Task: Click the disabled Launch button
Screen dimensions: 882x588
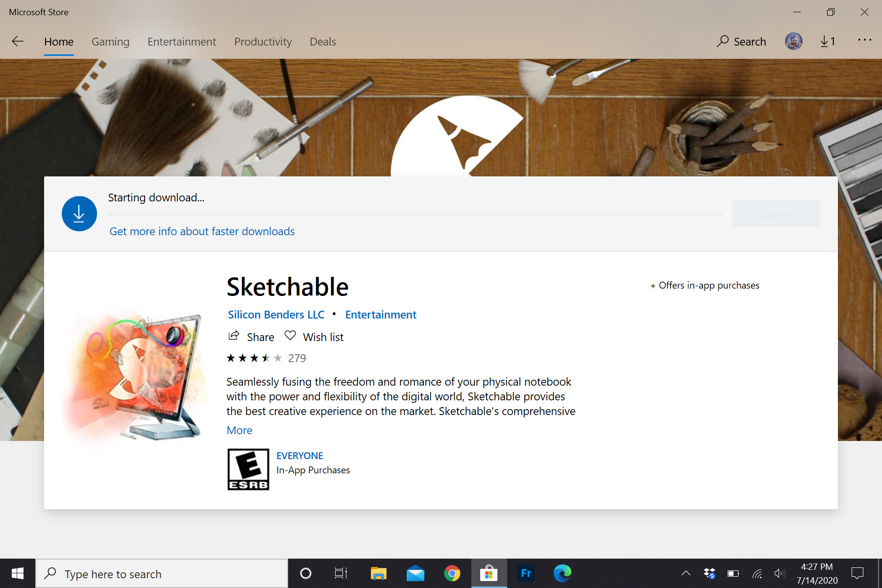Action: [776, 214]
